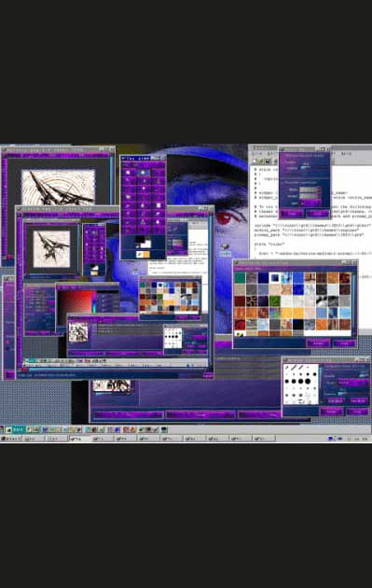372x588 pixels.
Task: Select the Move tool in toolbox
Action: click(x=128, y=189)
